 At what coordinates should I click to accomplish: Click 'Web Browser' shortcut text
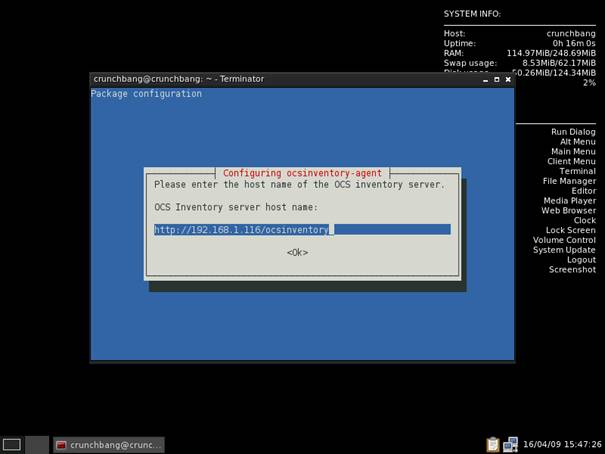coord(568,211)
